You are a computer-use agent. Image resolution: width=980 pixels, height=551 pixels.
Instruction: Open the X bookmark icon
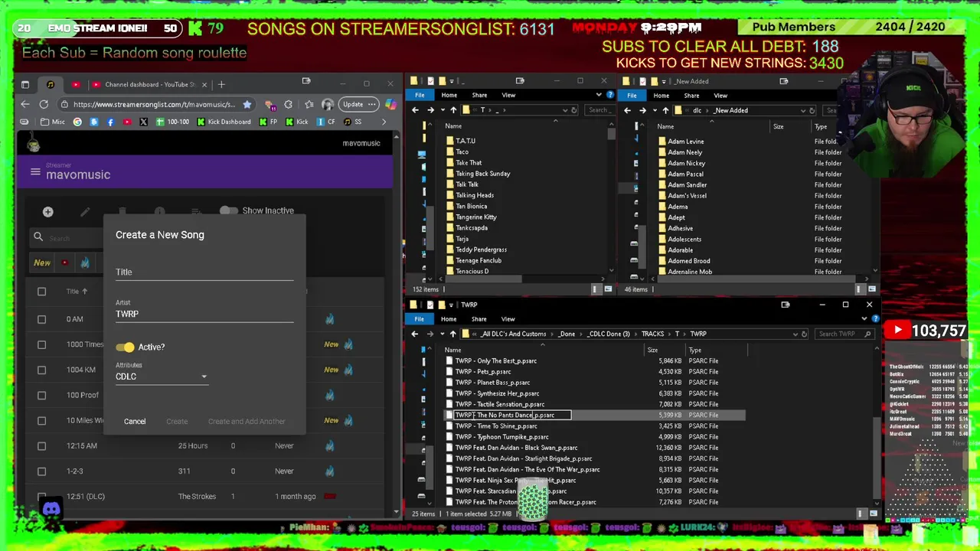point(143,122)
